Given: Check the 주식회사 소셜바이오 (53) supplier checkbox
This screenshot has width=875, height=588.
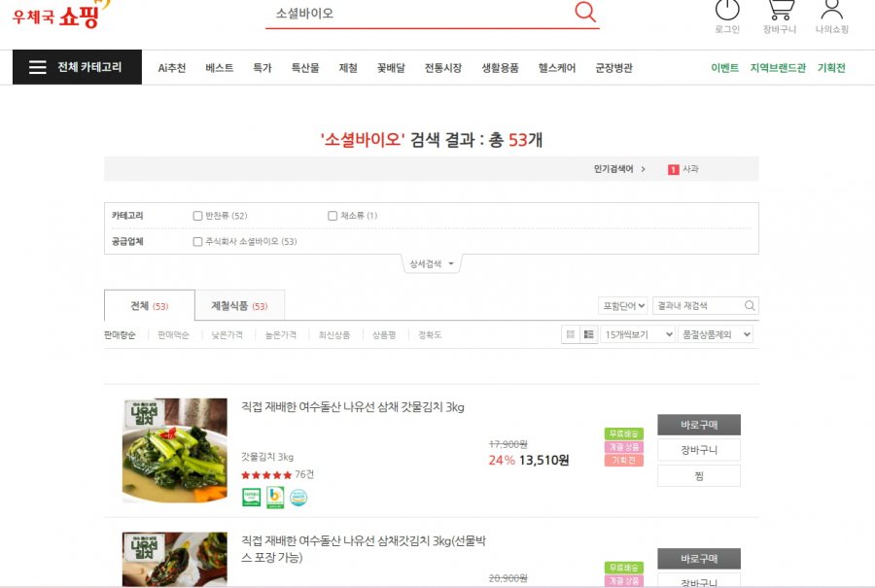Looking at the screenshot, I should [197, 242].
